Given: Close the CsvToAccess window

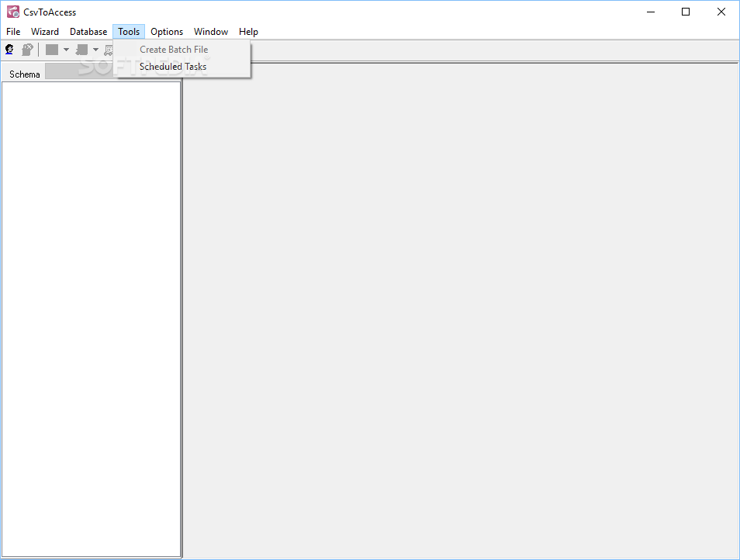Looking at the screenshot, I should (x=721, y=12).
